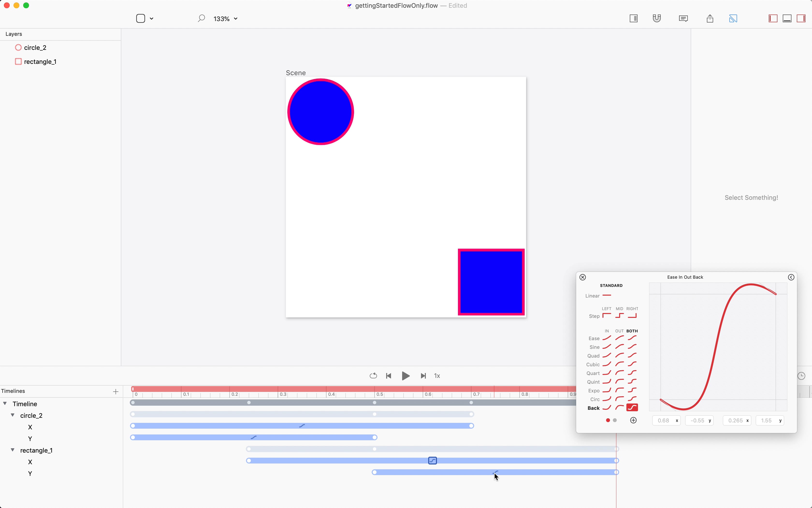The image size is (812, 508).
Task: Select the gray page dot in easing popup
Action: tap(615, 420)
